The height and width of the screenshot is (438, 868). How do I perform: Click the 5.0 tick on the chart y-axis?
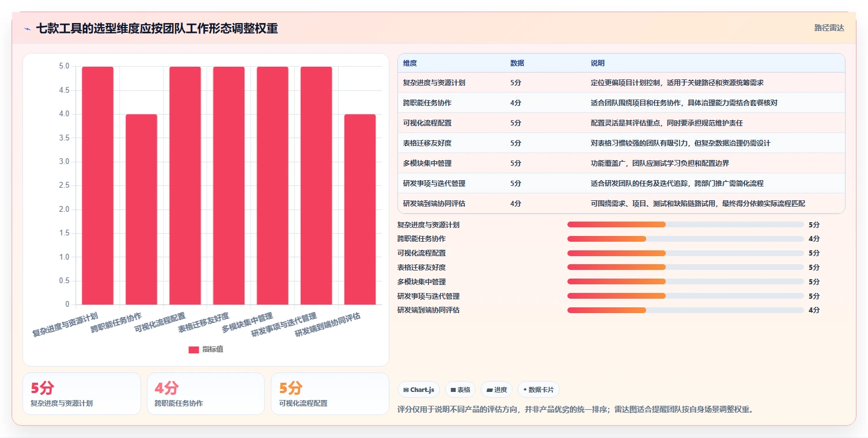click(x=64, y=66)
